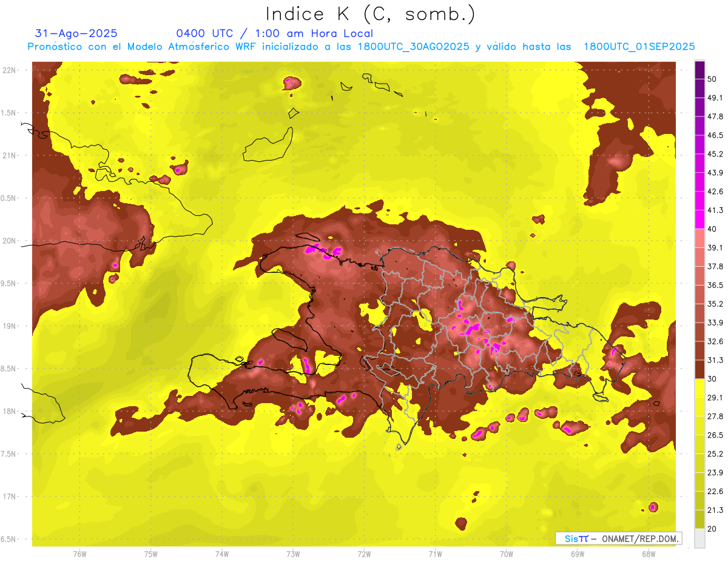Click the color scale value '35.2'
The width and height of the screenshot is (728, 562).
715,304
